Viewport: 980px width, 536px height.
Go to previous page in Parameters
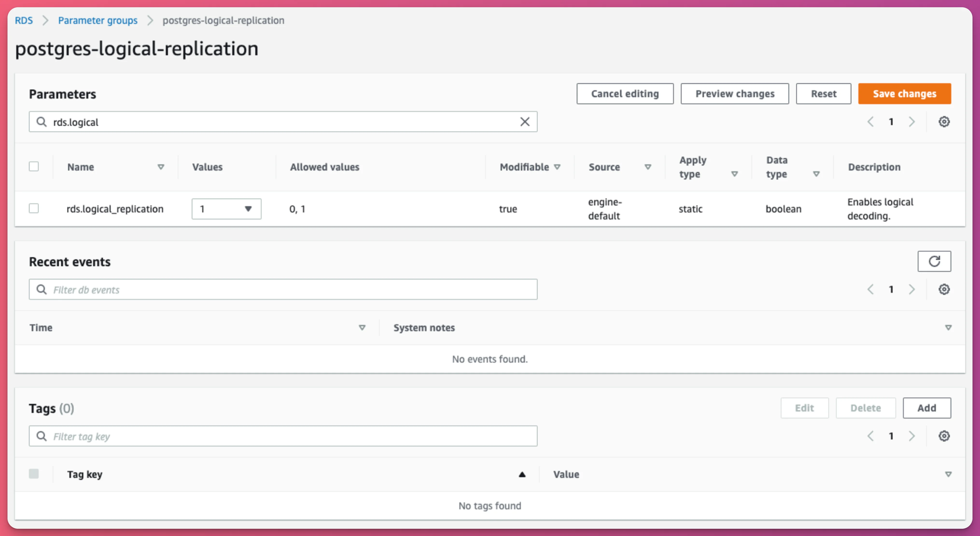coord(870,122)
